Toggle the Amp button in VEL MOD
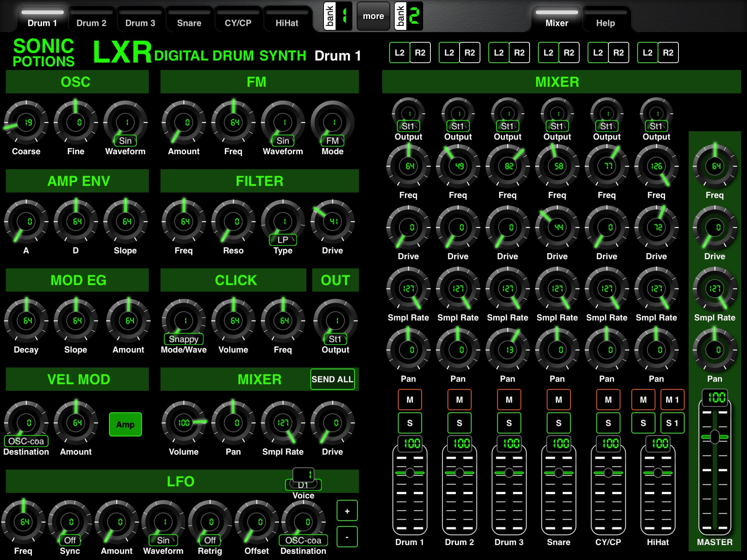 point(125,424)
